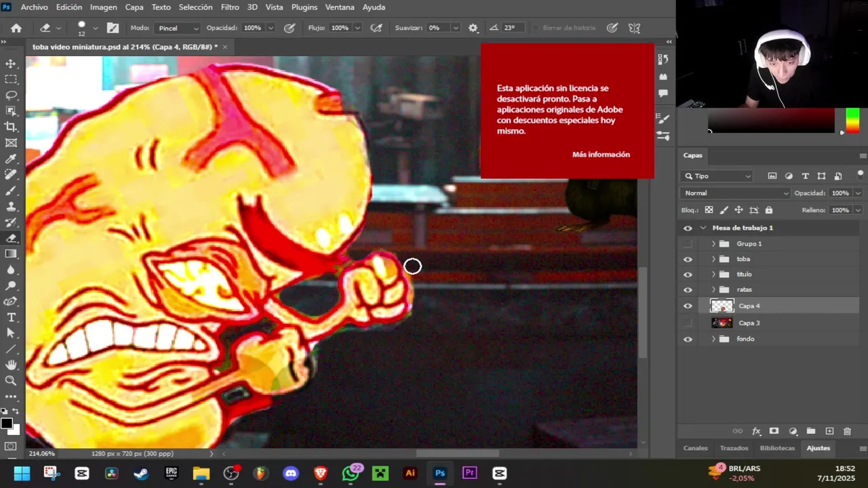Select the Brush tool in toolbar
The height and width of the screenshot is (488, 868).
[x=11, y=190]
